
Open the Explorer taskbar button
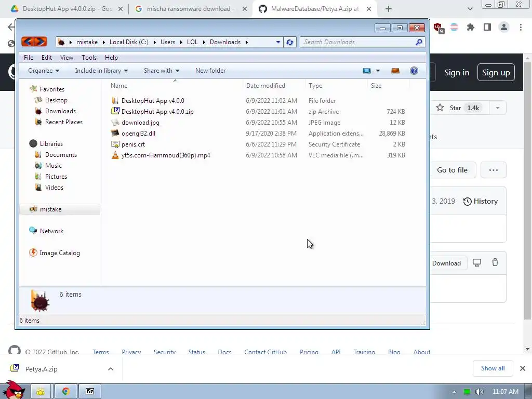coord(41,392)
